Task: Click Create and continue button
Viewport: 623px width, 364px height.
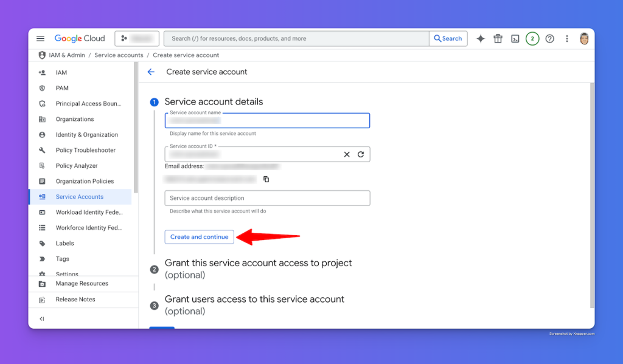Action: [x=200, y=237]
